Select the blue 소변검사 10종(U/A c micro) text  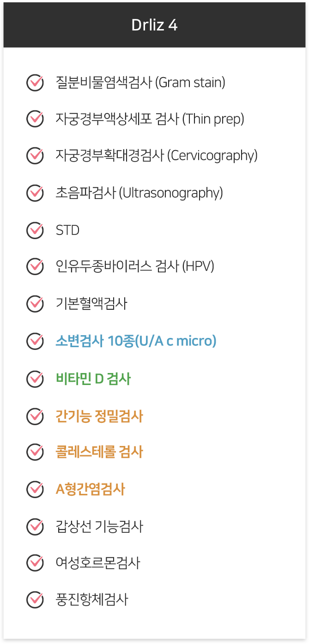[x=136, y=341]
